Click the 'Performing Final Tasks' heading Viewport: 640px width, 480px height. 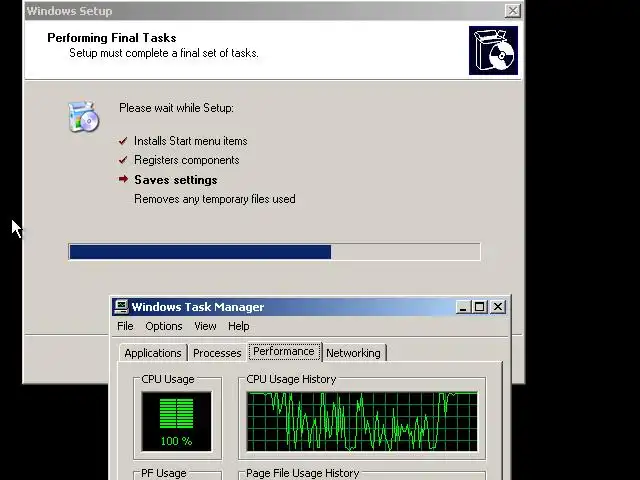click(x=112, y=38)
